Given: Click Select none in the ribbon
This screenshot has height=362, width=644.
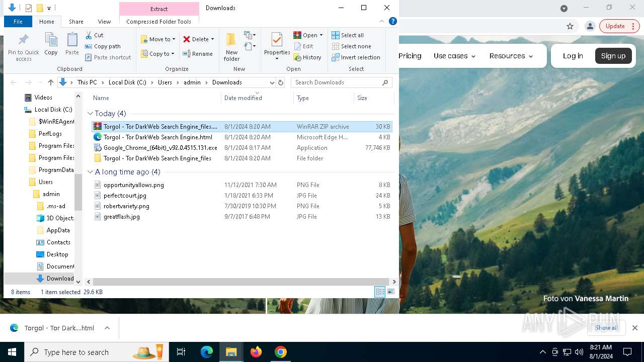Looking at the screenshot, I should click(351, 46).
